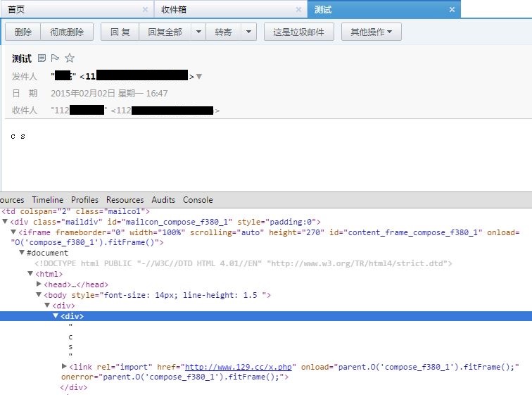The width and height of the screenshot is (532, 395).
Task: Select the closing </div> tag line
Action: (x=74, y=387)
